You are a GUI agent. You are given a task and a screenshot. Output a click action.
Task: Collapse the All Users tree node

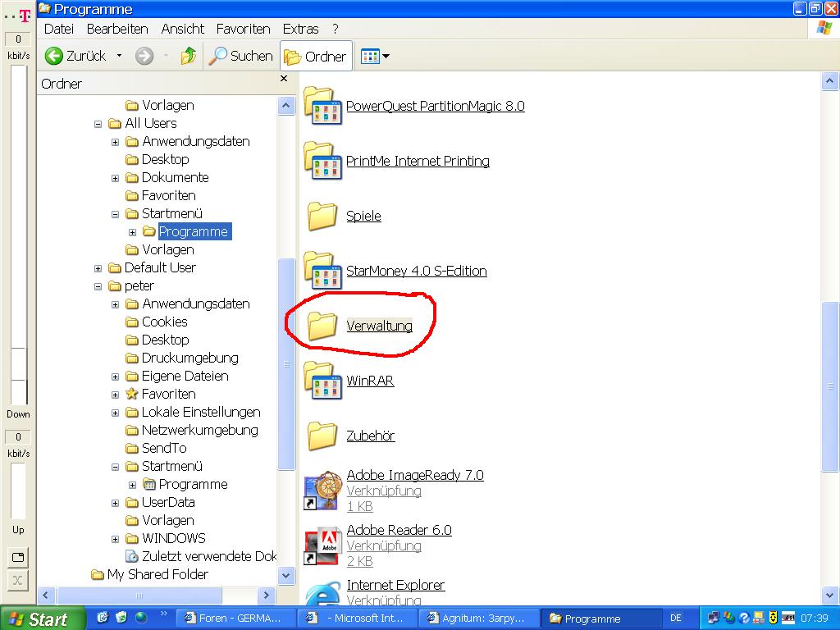pos(98,124)
